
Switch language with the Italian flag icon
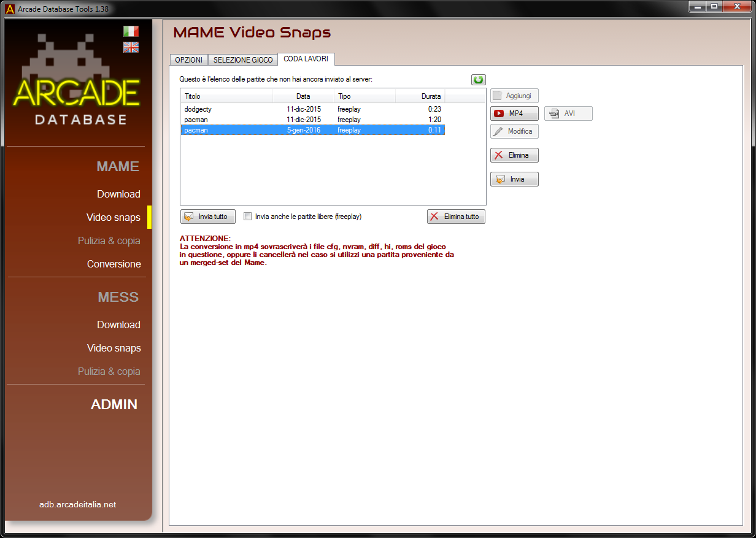point(131,31)
